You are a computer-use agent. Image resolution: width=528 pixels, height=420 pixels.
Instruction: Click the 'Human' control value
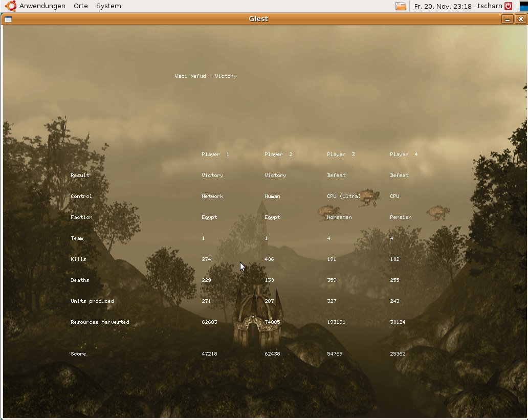click(x=272, y=196)
